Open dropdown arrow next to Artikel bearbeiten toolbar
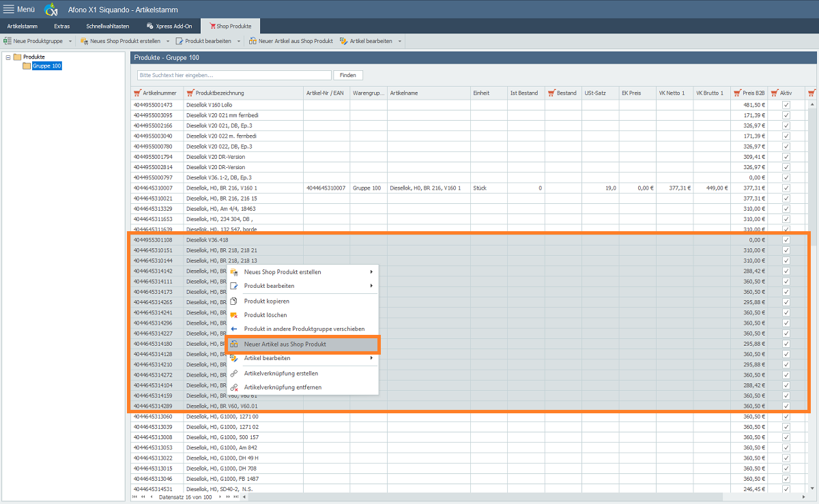Screen dimensions: 819x504 point(399,42)
